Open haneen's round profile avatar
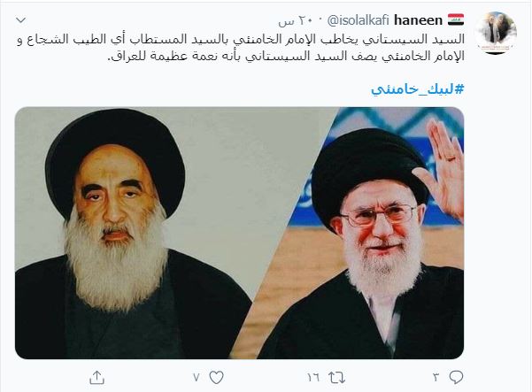This screenshot has width=532, height=392. (x=496, y=33)
